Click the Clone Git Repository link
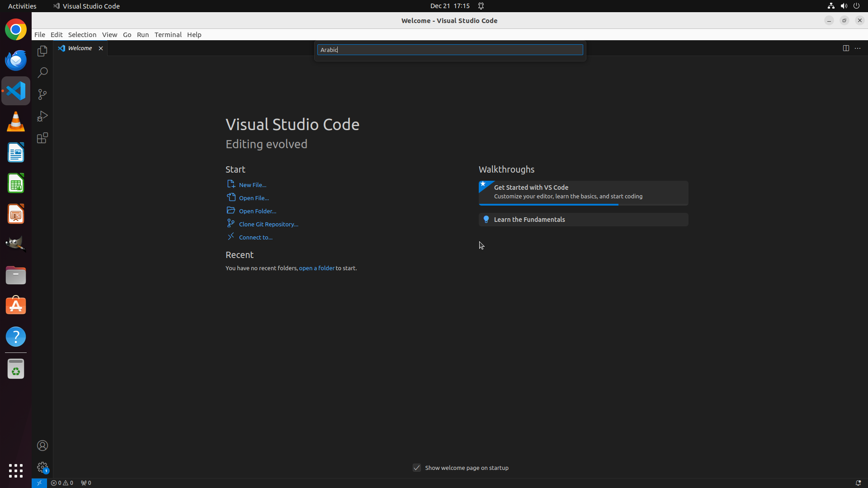The image size is (868, 488). click(x=268, y=224)
